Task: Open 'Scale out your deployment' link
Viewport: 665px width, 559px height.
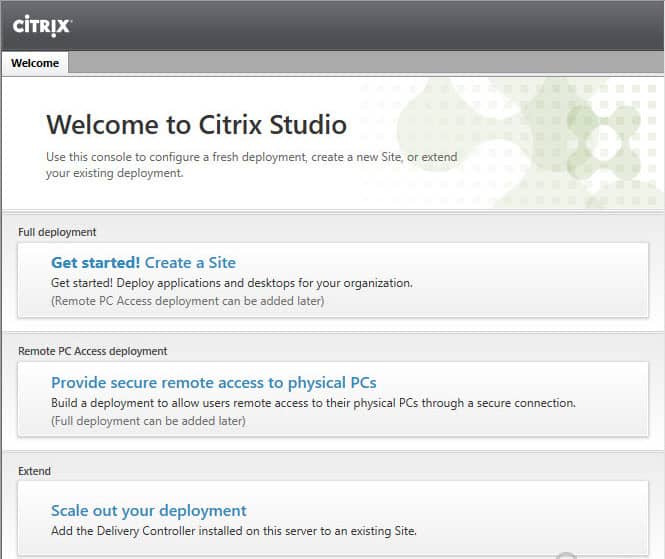Action: [x=148, y=511]
